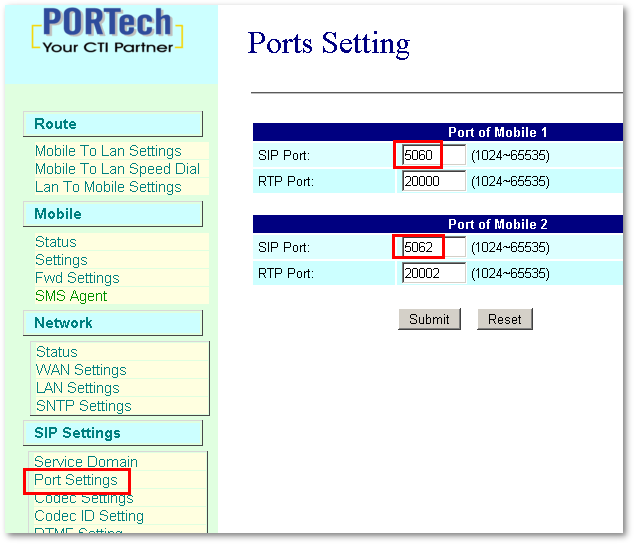The image size is (634, 544).
Task: Click Mobile 2 SIP Port field
Action: 433,247
